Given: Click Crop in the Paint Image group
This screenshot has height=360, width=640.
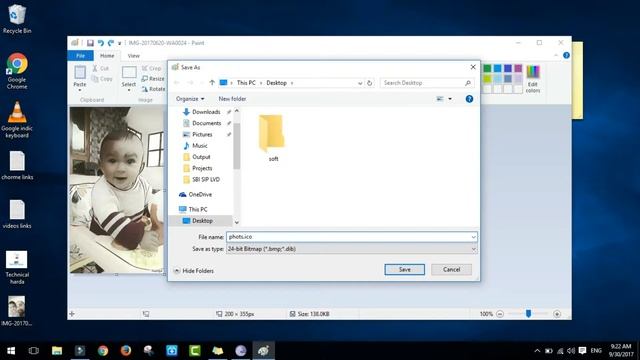Looking at the screenshot, I should (151, 68).
